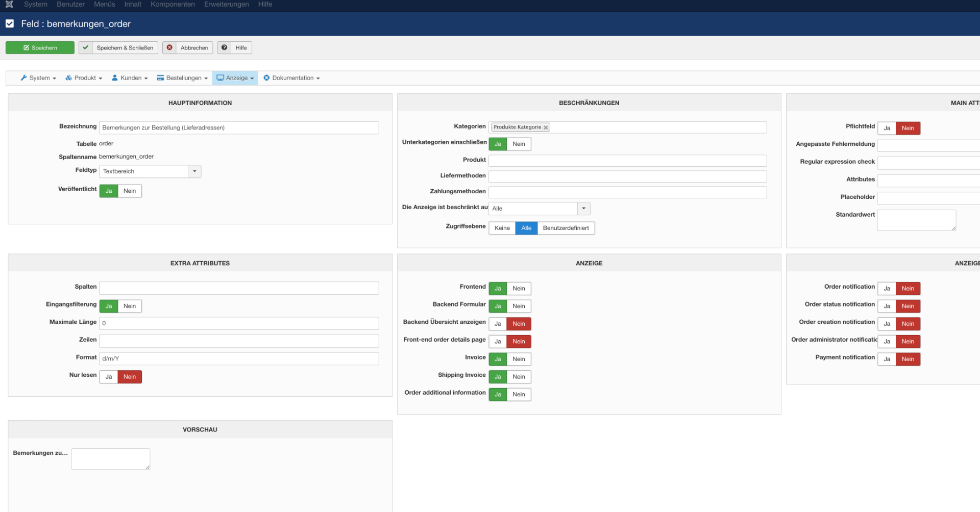Click the Angepasste Fehlermeldung field

coord(928,146)
